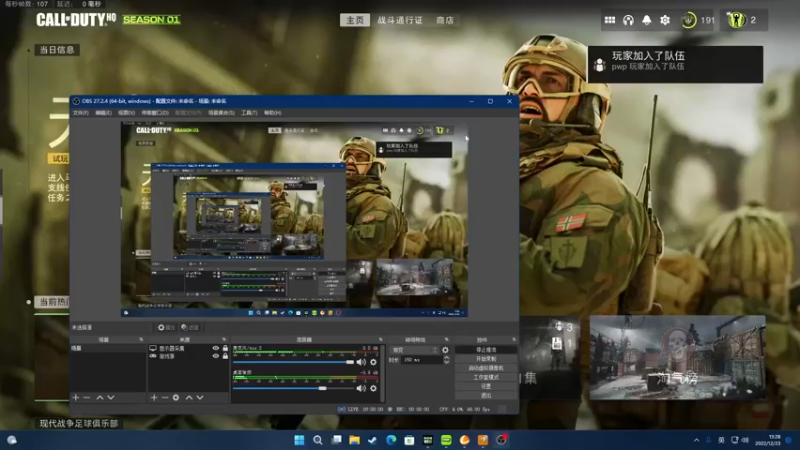Pop out the Audio Mixer dock panel
The width and height of the screenshot is (800, 450).
tap(380, 339)
